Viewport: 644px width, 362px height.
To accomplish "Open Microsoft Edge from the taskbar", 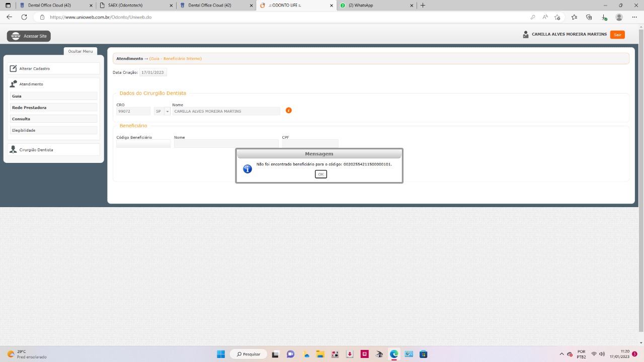I will point(394,354).
